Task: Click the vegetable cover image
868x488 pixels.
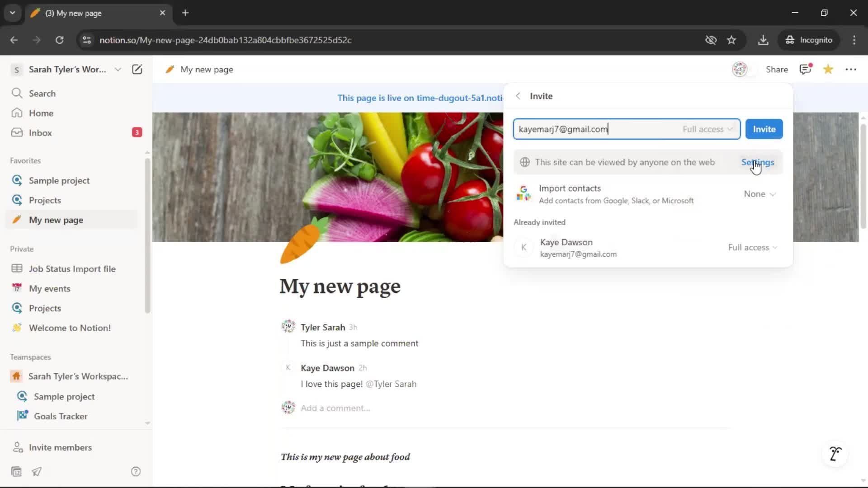Action: (327, 176)
